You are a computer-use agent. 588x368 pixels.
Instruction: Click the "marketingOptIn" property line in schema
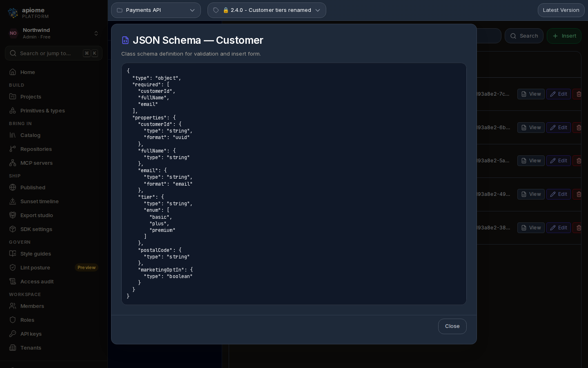coord(165,270)
